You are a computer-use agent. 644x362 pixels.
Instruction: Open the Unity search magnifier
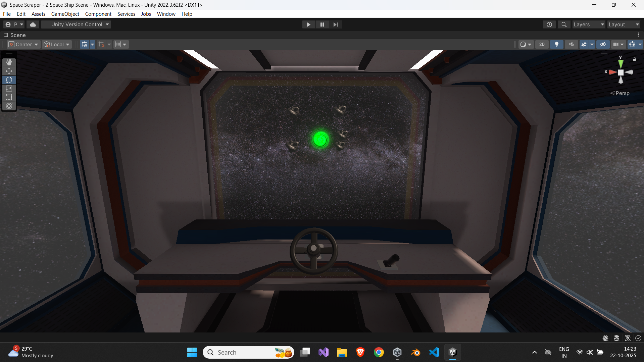(564, 24)
